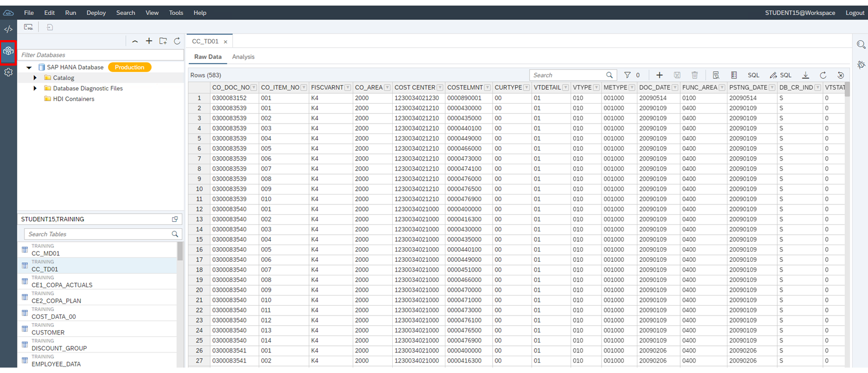Screen dimensions: 868x373
Task: Click the add folder icon in database panel
Action: [163, 41]
